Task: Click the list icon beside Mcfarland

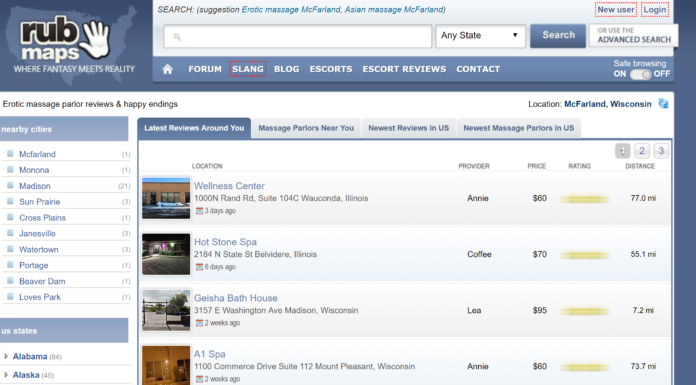Action: point(10,154)
